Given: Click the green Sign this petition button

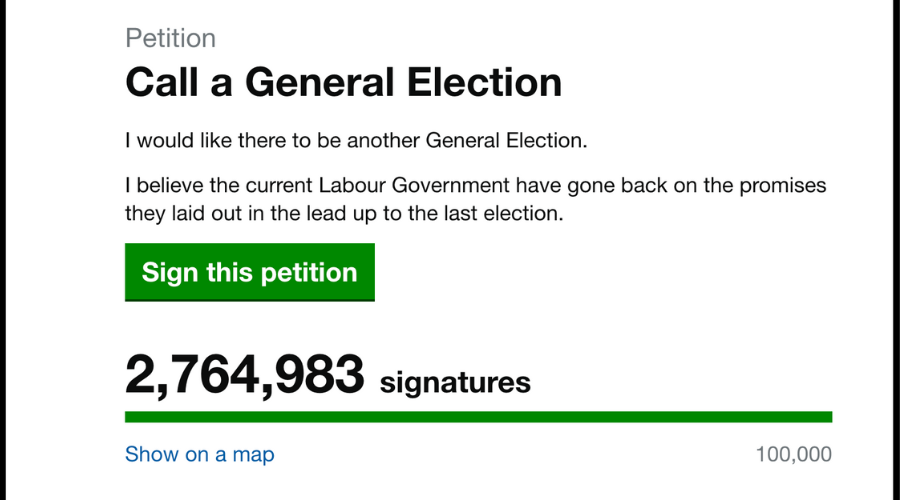Looking at the screenshot, I should click(249, 272).
